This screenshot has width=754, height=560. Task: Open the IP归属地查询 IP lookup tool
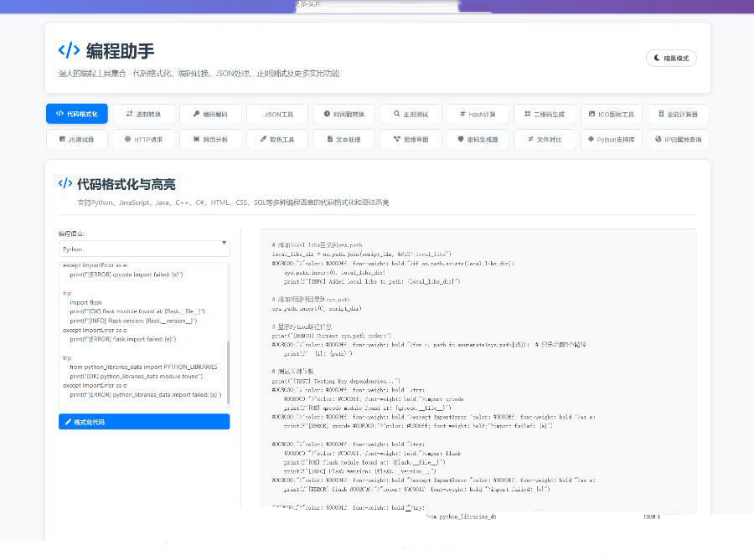[679, 140]
